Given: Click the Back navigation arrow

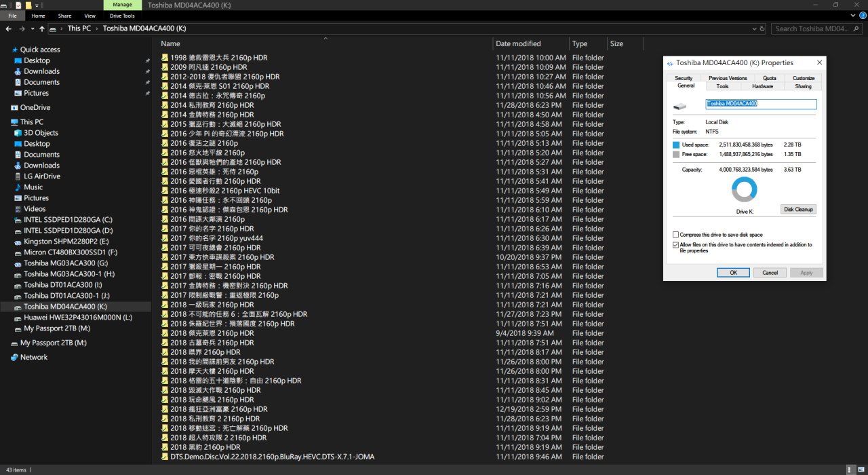Looking at the screenshot, I should pyautogui.click(x=8, y=29).
